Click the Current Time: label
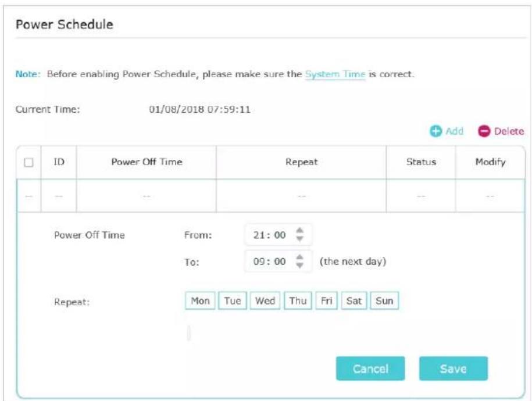 pos(48,109)
